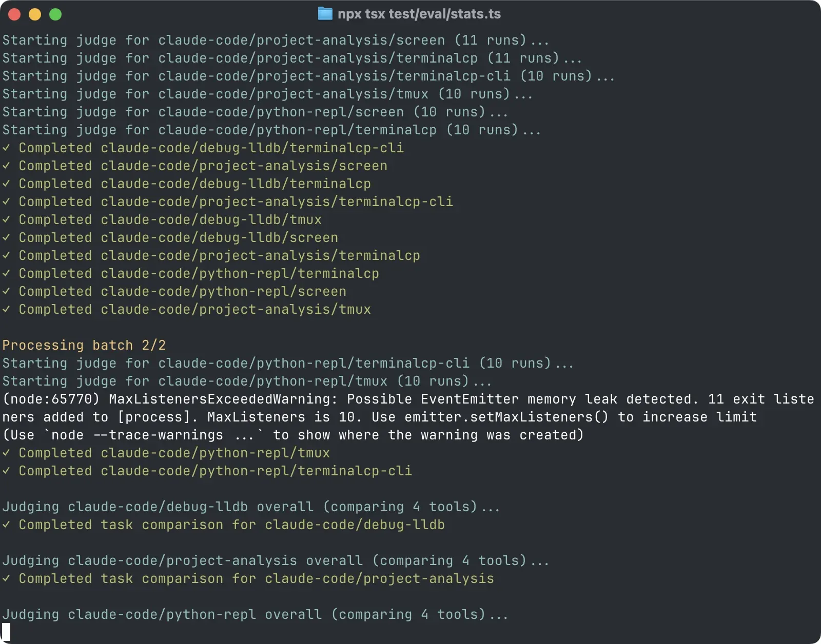Click the terminal cursor block at the bottom

[6, 632]
